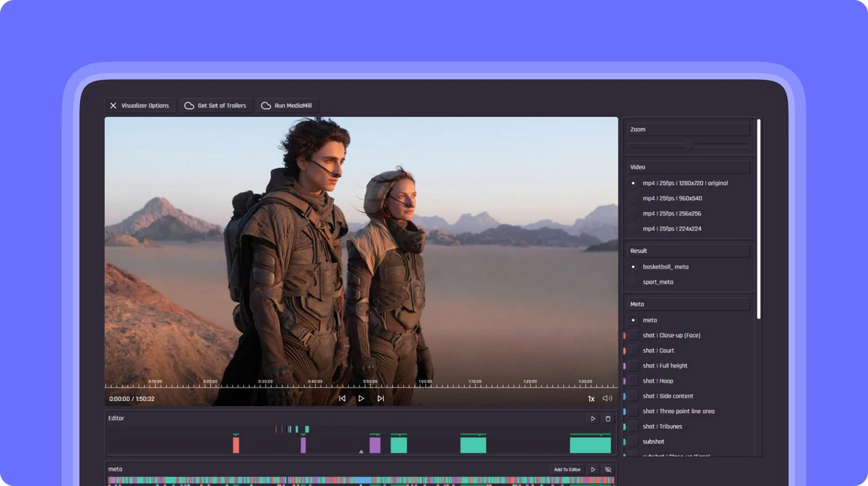Click the 1x playback speed control

(591, 398)
